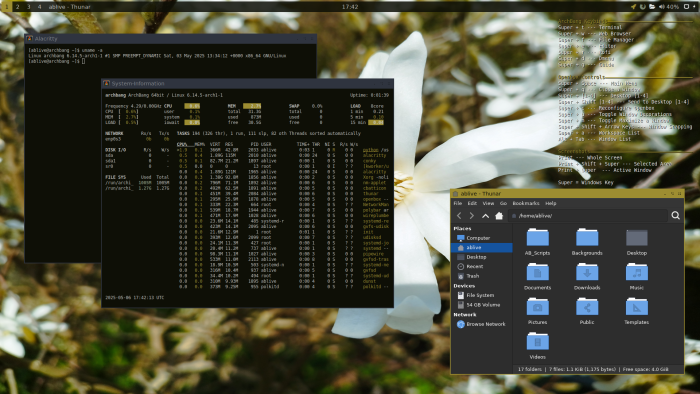Switch to workspace 4 in top panel
The width and height of the screenshot is (700, 394).
(x=39, y=7)
